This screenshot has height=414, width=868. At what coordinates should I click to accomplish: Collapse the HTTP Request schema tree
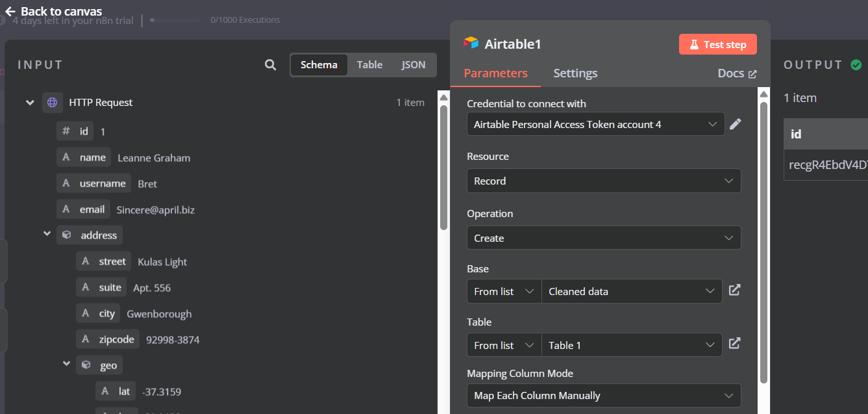tap(29, 102)
